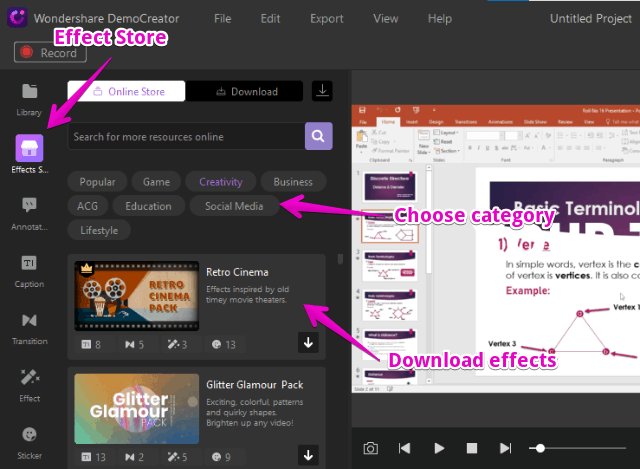
Task: Open the Caption panel
Action: tap(29, 271)
